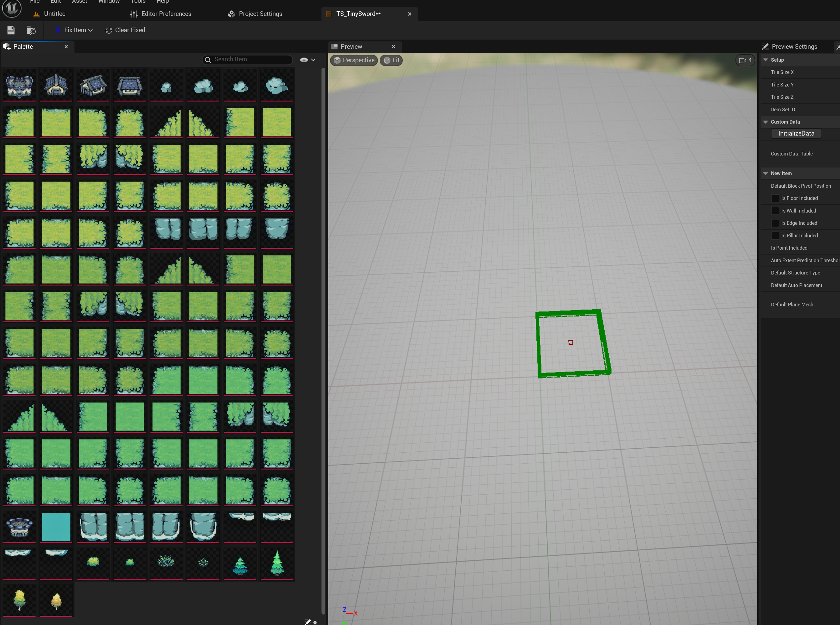Screen dimensions: 840x625
Task: Click the edit pencil icon below palette
Action: click(x=308, y=622)
